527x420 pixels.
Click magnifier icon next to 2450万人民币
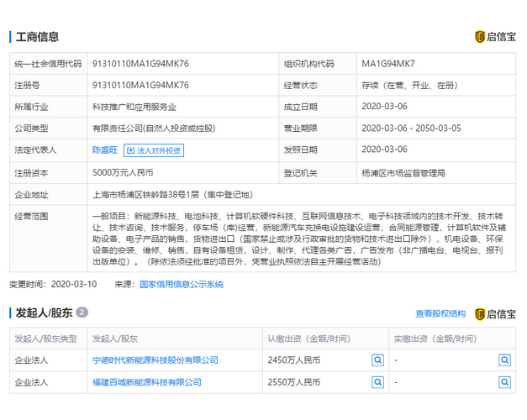coord(377,360)
